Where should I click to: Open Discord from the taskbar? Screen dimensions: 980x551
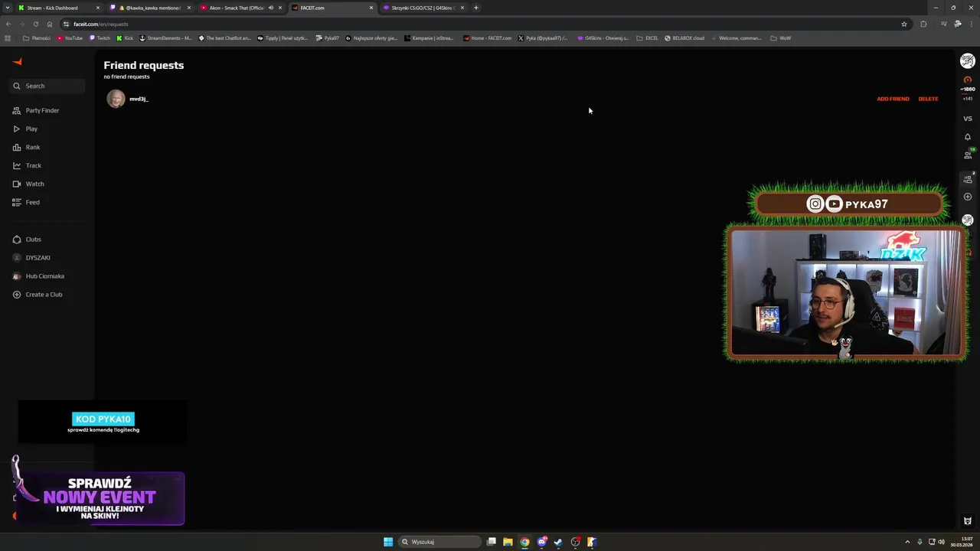click(542, 542)
